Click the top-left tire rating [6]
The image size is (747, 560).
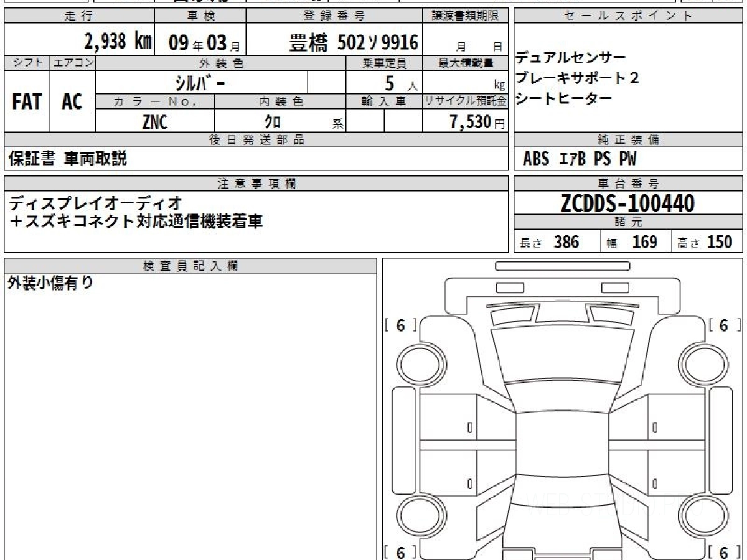[x=400, y=325]
